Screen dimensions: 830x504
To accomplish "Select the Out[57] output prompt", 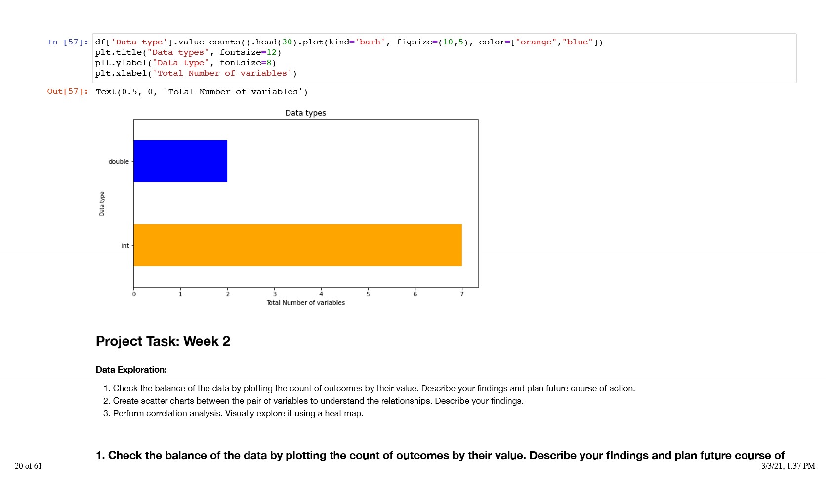I will pyautogui.click(x=68, y=91).
